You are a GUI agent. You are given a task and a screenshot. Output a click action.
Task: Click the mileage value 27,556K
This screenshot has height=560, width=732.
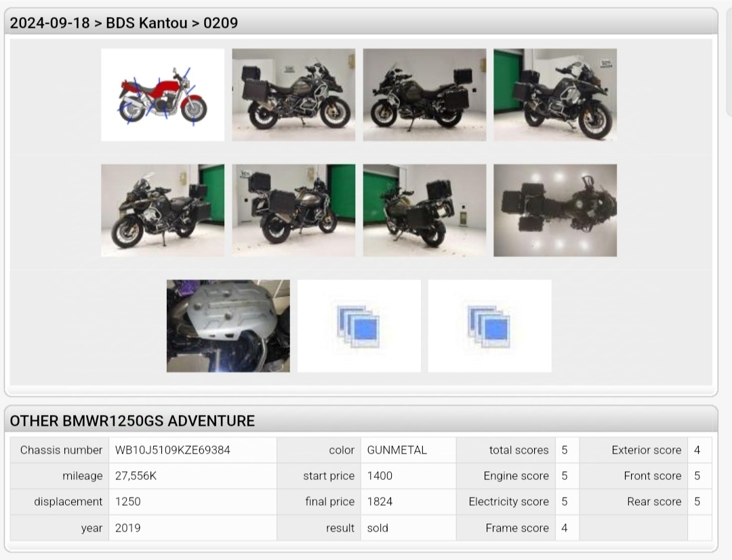tap(136, 476)
